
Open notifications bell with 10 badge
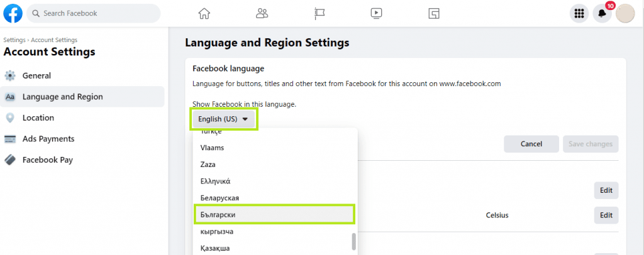tap(602, 14)
